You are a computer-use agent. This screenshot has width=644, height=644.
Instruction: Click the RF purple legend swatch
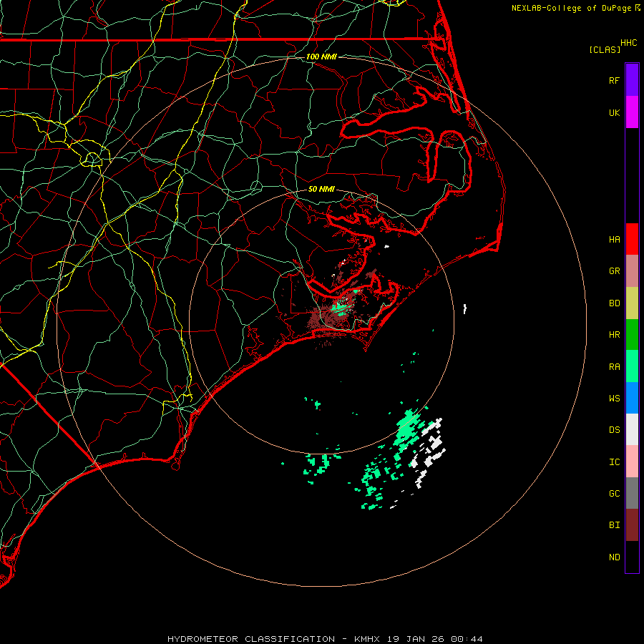pos(632,80)
